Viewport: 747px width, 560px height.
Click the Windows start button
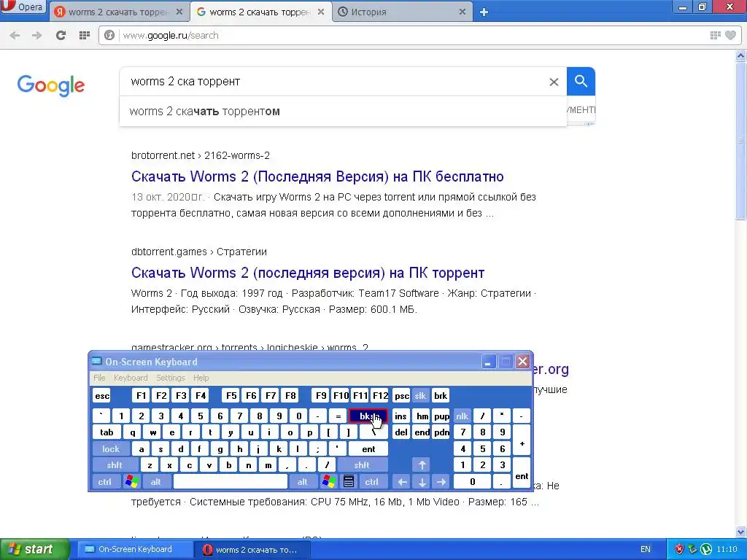(x=34, y=550)
